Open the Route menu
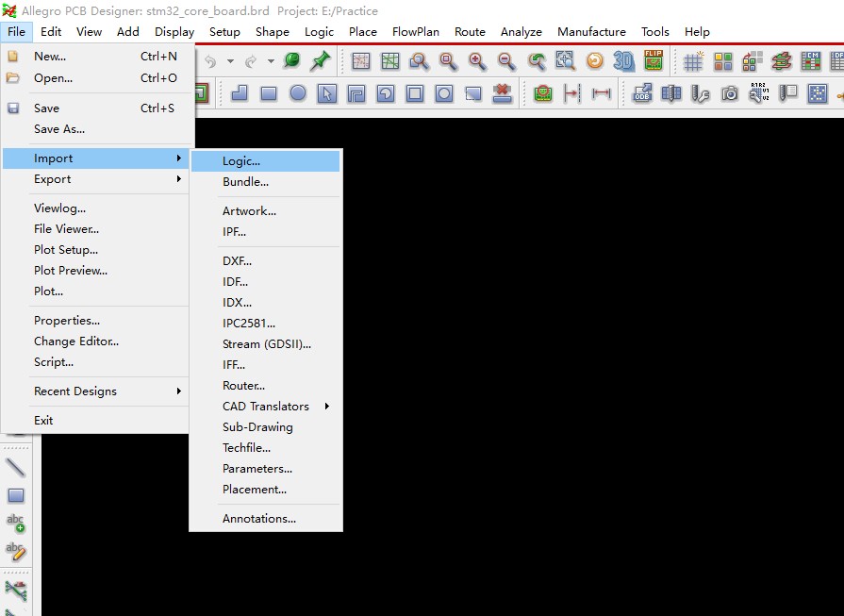844x616 pixels. (470, 32)
